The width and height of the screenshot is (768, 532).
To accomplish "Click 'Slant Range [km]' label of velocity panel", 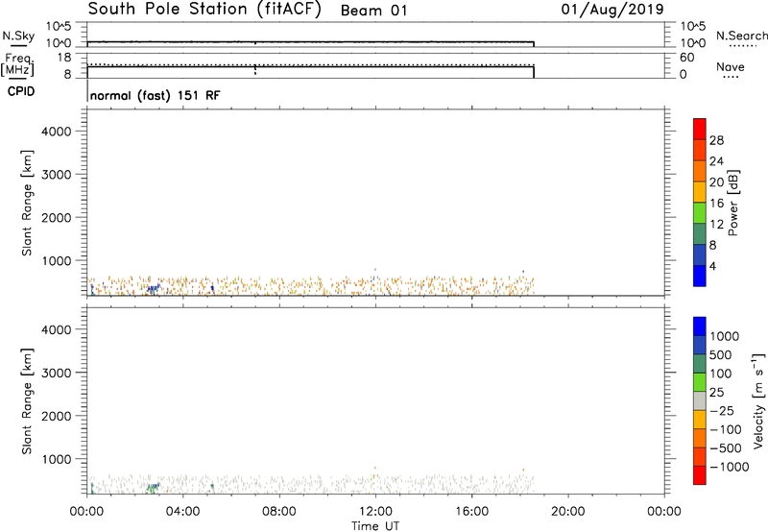I will point(27,401).
